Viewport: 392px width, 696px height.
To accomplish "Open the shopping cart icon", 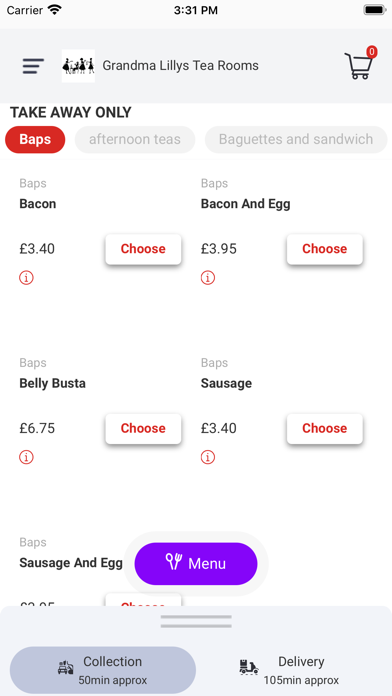I will (360, 64).
